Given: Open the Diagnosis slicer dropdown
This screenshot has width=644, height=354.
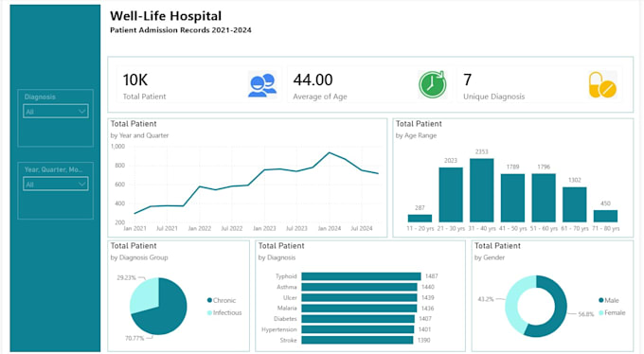Looking at the screenshot, I should (x=56, y=112).
